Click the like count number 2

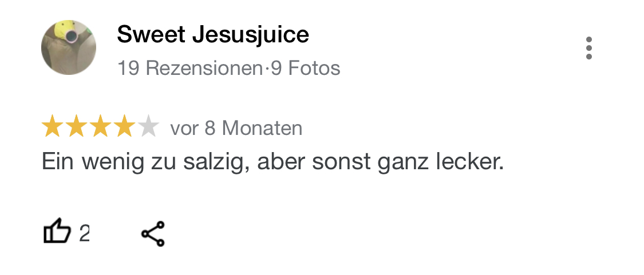click(x=84, y=233)
